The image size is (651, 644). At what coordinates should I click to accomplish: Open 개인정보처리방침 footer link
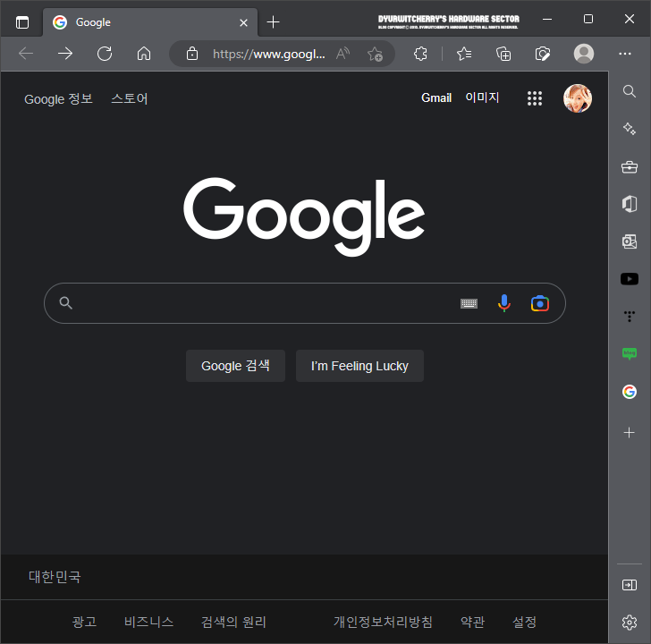click(x=383, y=622)
